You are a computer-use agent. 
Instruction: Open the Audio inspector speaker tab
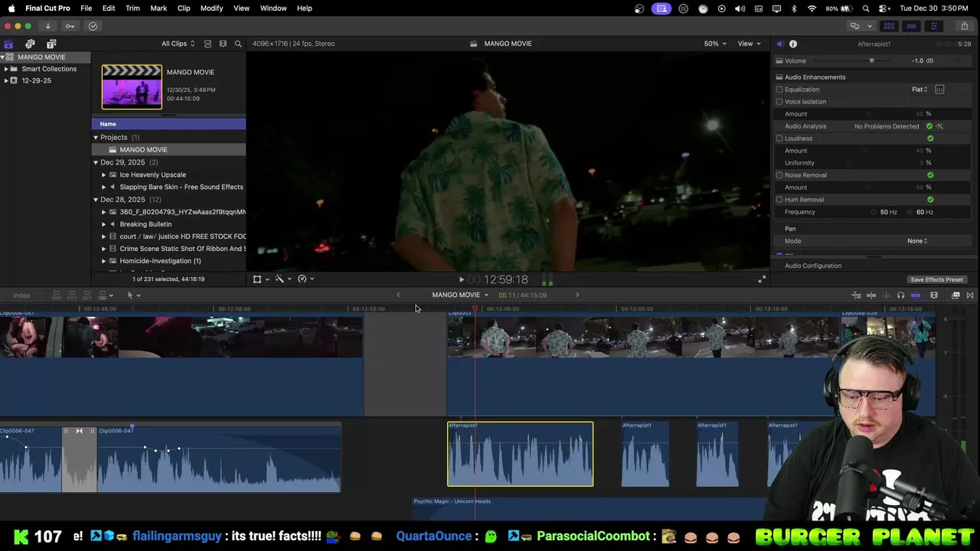pos(779,44)
